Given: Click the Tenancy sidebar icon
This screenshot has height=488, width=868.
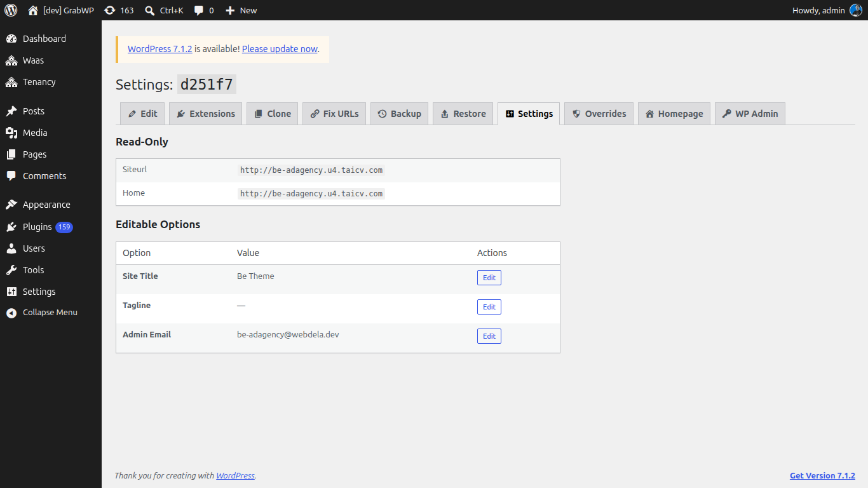Looking at the screenshot, I should coord(11,82).
